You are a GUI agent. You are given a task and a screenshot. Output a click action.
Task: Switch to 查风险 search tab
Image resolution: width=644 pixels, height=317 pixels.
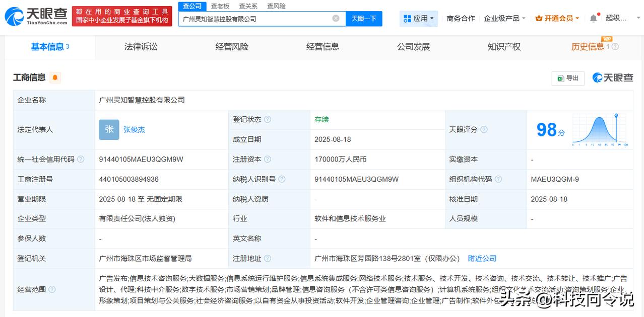[x=276, y=6]
